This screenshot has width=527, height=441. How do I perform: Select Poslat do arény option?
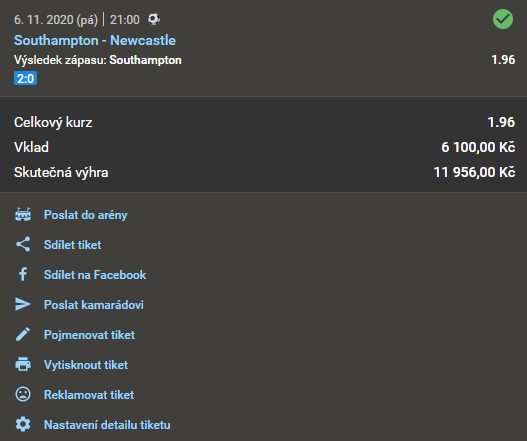click(x=85, y=215)
